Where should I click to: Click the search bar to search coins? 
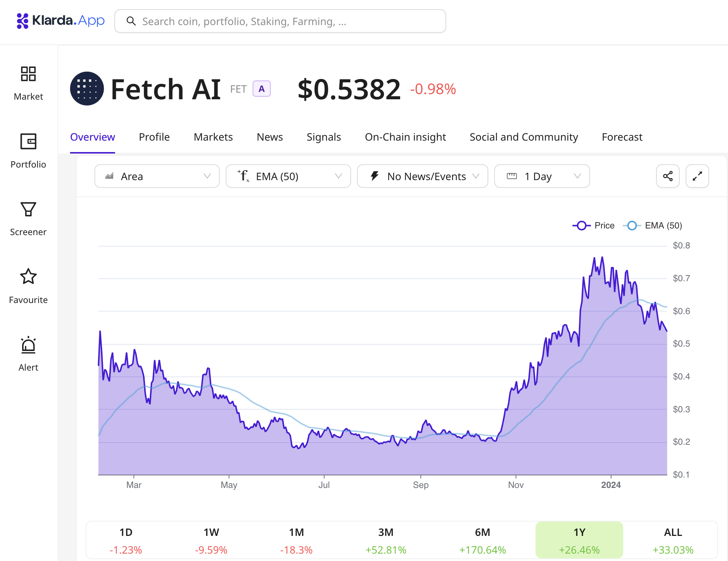(x=280, y=21)
